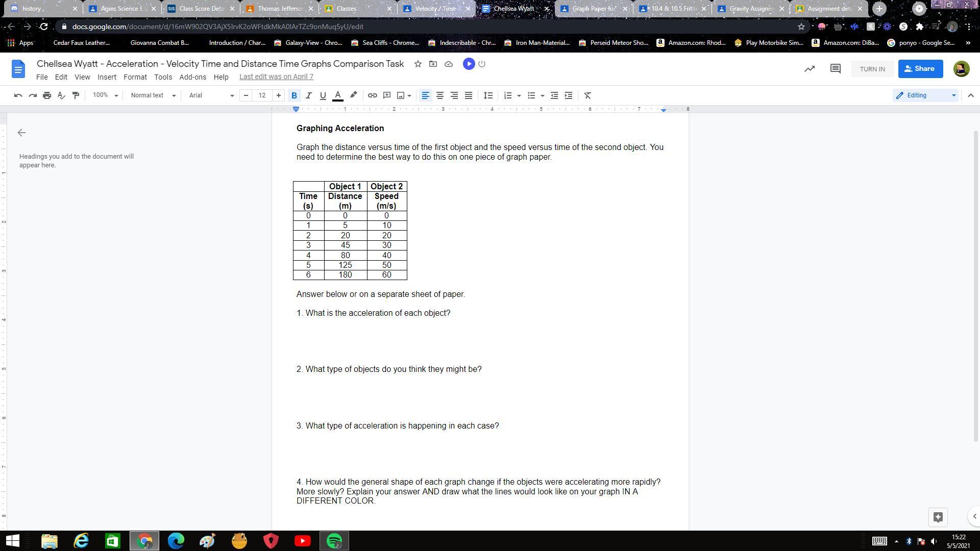
Task: Click the Insert link icon
Action: pyautogui.click(x=372, y=95)
